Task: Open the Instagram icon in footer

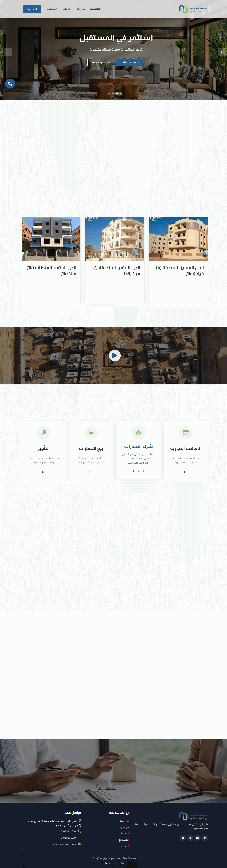Action: [198, 838]
